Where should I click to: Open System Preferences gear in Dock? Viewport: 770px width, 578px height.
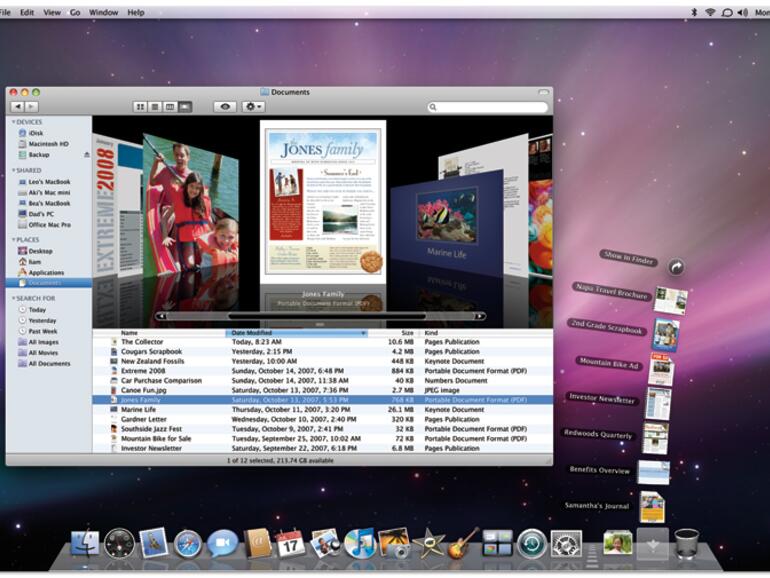pyautogui.click(x=566, y=544)
